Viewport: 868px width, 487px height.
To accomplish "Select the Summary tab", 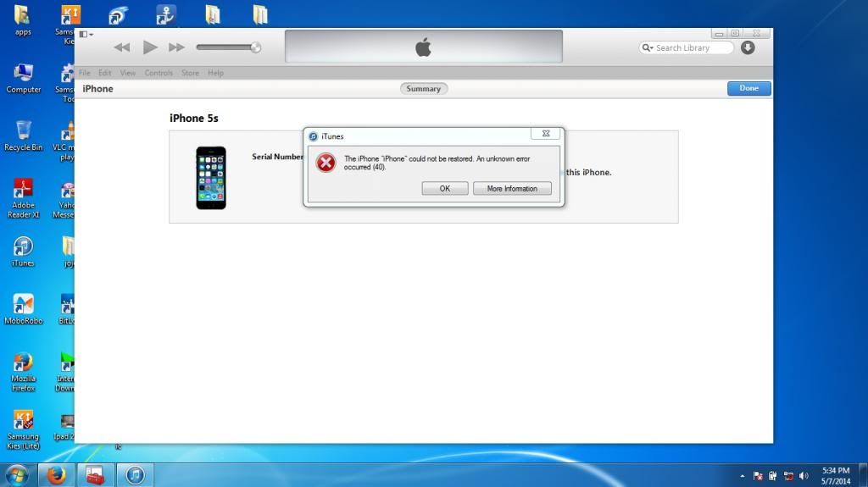I will coord(424,89).
